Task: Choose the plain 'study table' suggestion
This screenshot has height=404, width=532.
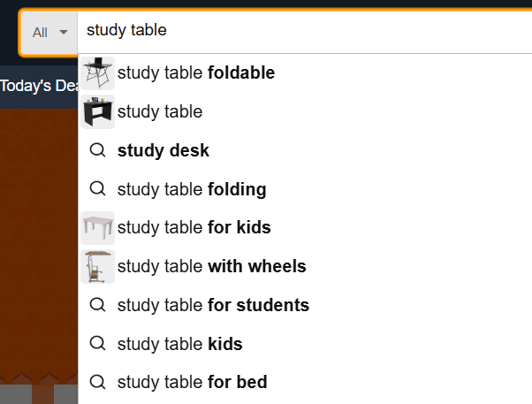Action: (160, 111)
